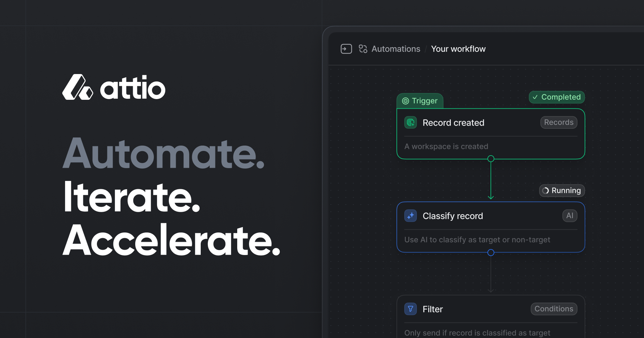The image size is (644, 338).
Task: Click 'Use AI to classify as target' text
Action: [x=477, y=240]
